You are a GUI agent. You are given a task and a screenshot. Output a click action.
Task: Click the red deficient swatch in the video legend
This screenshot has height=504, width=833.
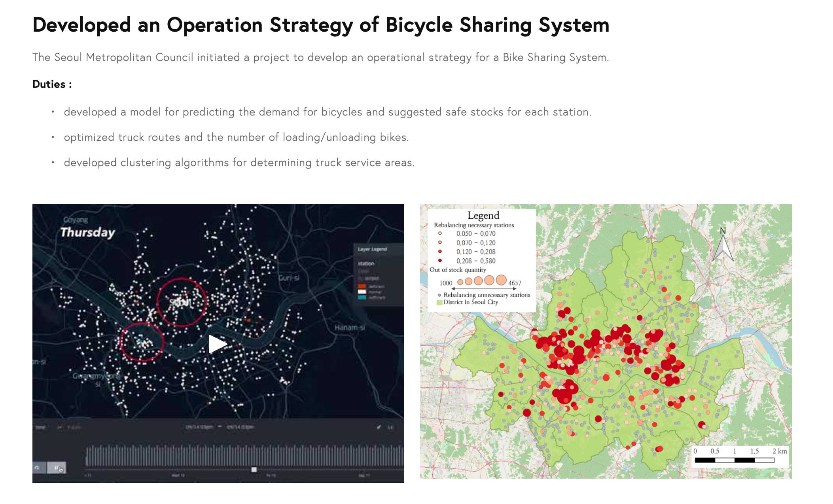pos(362,286)
